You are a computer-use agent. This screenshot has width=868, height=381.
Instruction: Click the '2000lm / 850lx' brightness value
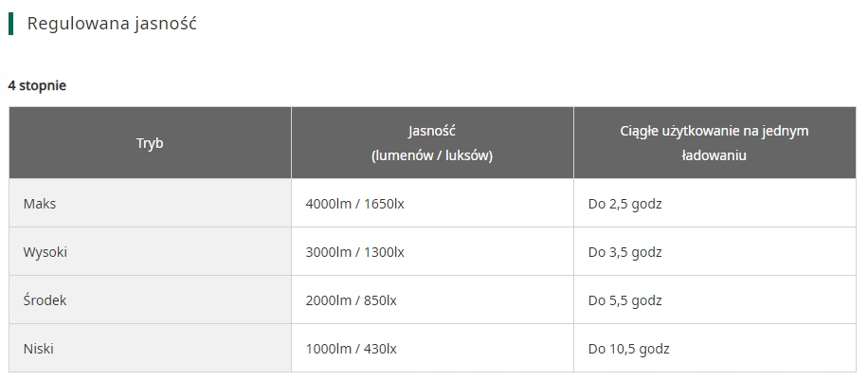352,300
